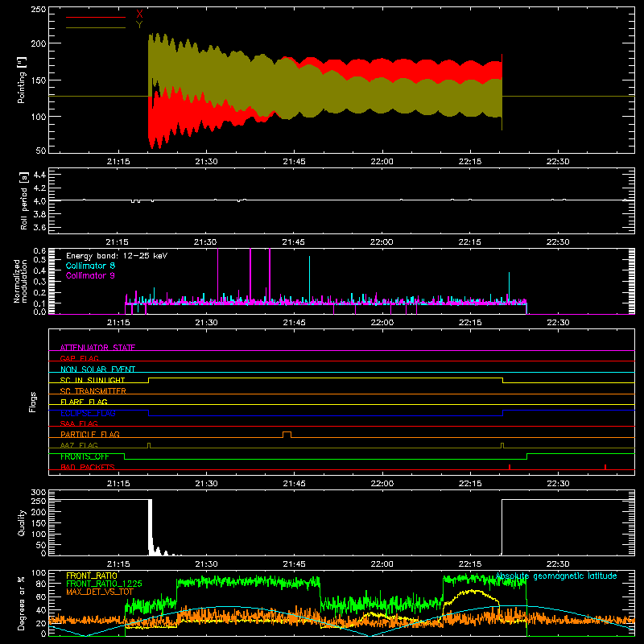
Task: Click the 'Quality' axis label
Action: click(22, 522)
